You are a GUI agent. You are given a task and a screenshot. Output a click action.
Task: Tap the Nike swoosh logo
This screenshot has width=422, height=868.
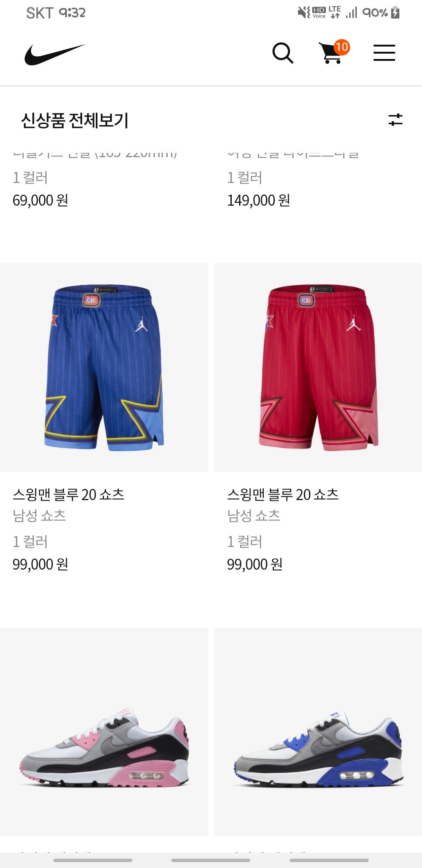tap(55, 54)
